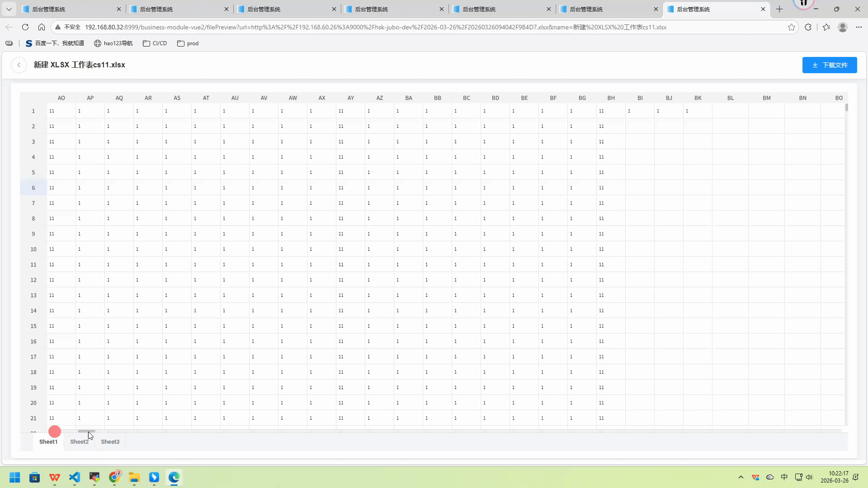Viewport: 868px width, 488px height.
Task: Click the back arrow beside the file name
Action: pyautogui.click(x=19, y=65)
